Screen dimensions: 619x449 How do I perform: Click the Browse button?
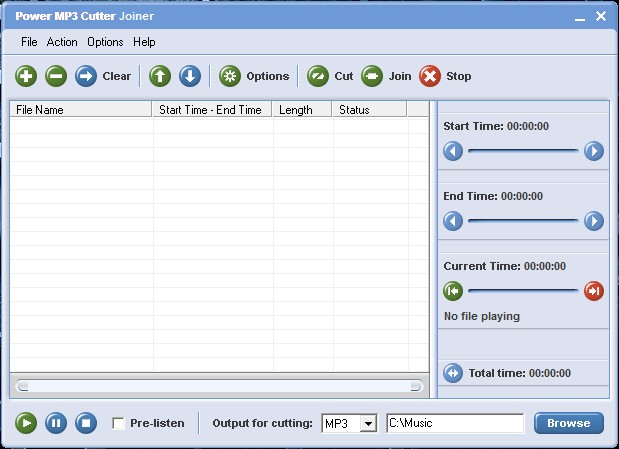click(569, 423)
